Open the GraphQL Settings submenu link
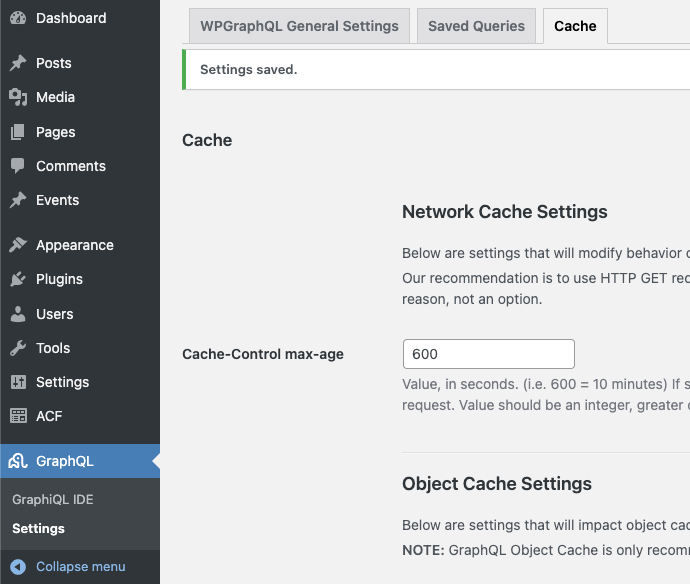Screen dimensions: 690x584 (38, 528)
